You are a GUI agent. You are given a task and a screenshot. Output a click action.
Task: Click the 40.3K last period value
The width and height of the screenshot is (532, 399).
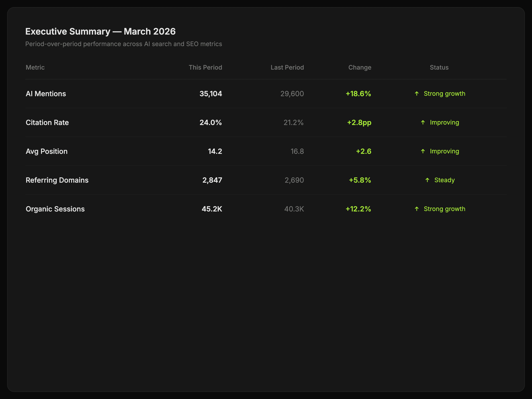[x=294, y=209]
